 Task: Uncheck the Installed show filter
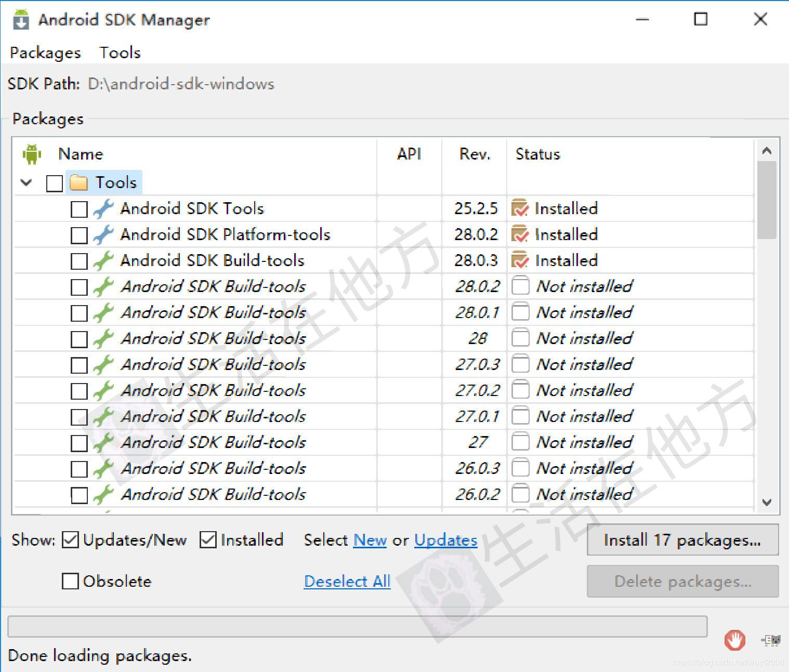(208, 540)
